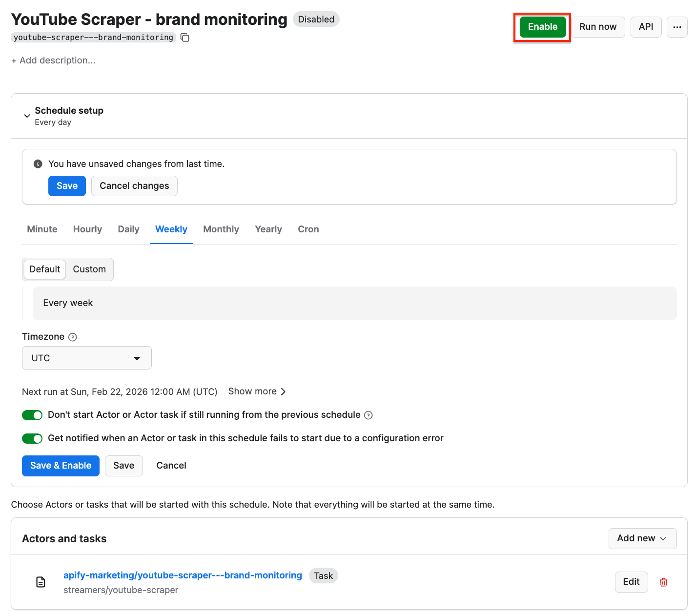Screen dimensions: 695x616
Task: Click the Next run at Sun, Feb 22 text
Action: pos(120,392)
